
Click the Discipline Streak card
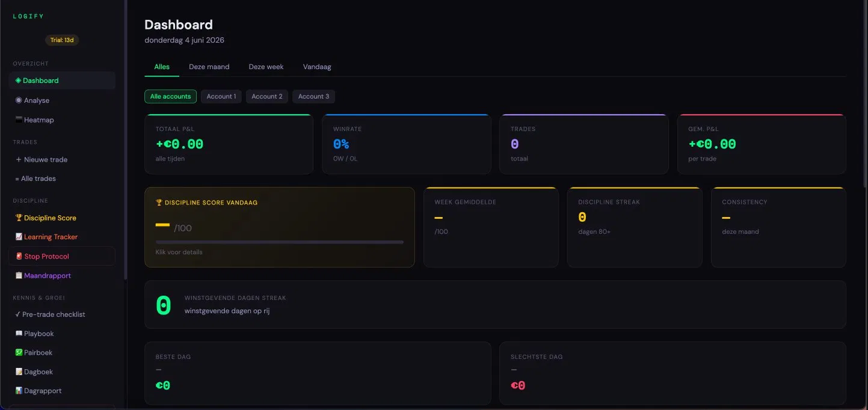635,227
